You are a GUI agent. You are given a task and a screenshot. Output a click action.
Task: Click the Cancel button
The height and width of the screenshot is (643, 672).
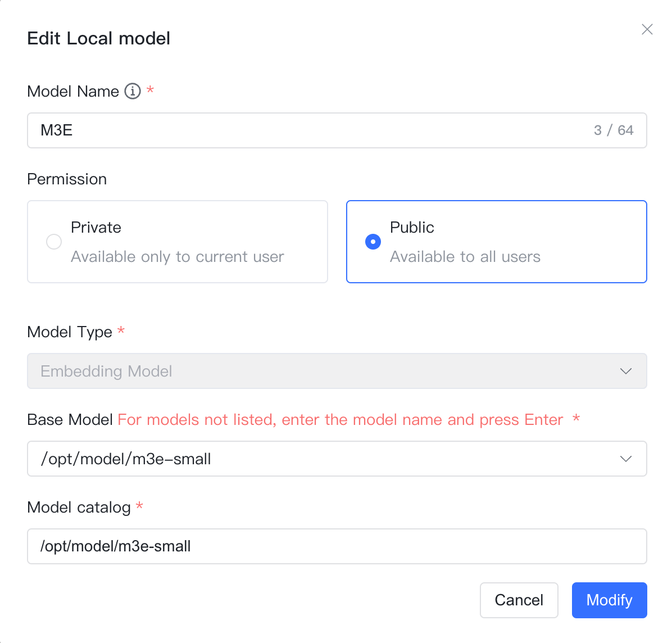pos(519,600)
